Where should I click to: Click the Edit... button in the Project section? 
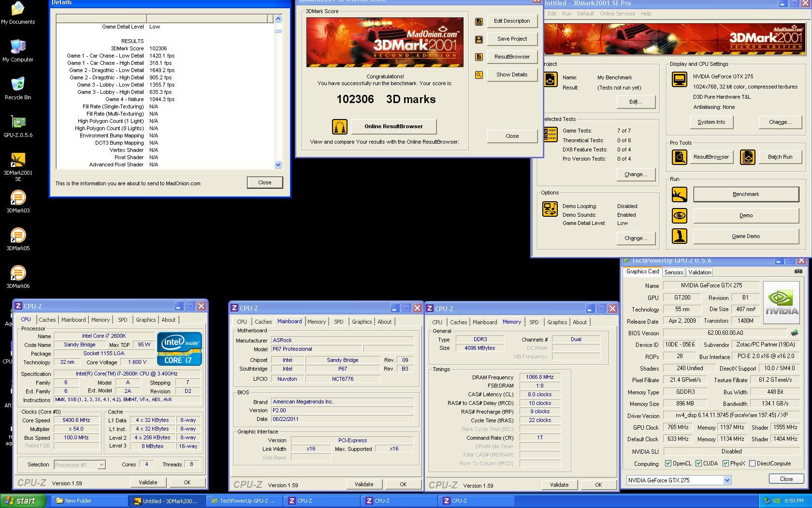(x=635, y=102)
